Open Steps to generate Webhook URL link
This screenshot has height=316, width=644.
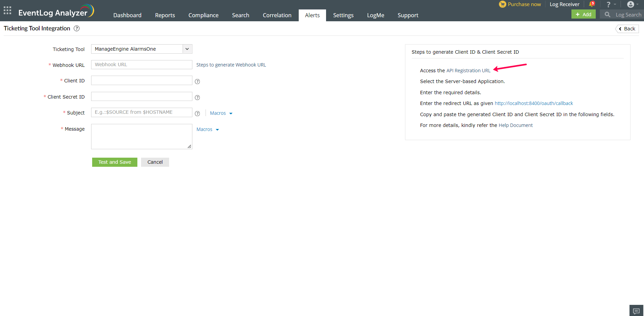[231, 65]
